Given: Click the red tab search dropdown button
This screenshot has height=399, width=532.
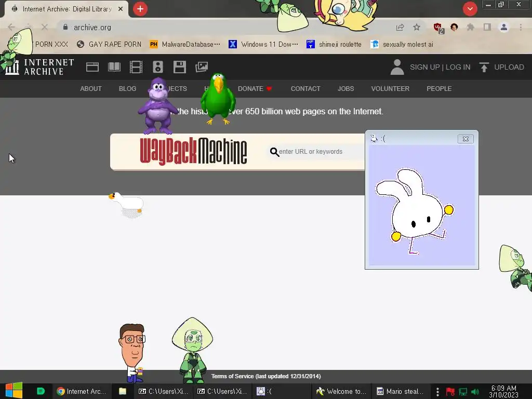Looking at the screenshot, I should click(470, 9).
